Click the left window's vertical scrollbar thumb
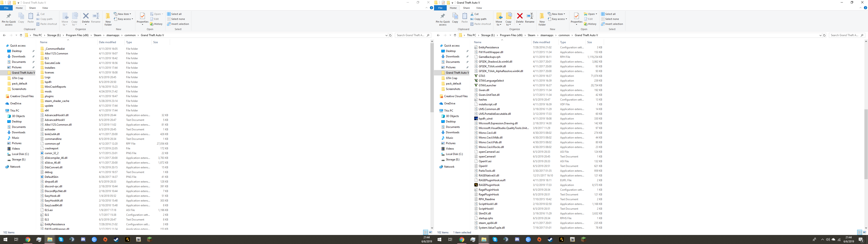The image size is (868, 244). click(432, 77)
